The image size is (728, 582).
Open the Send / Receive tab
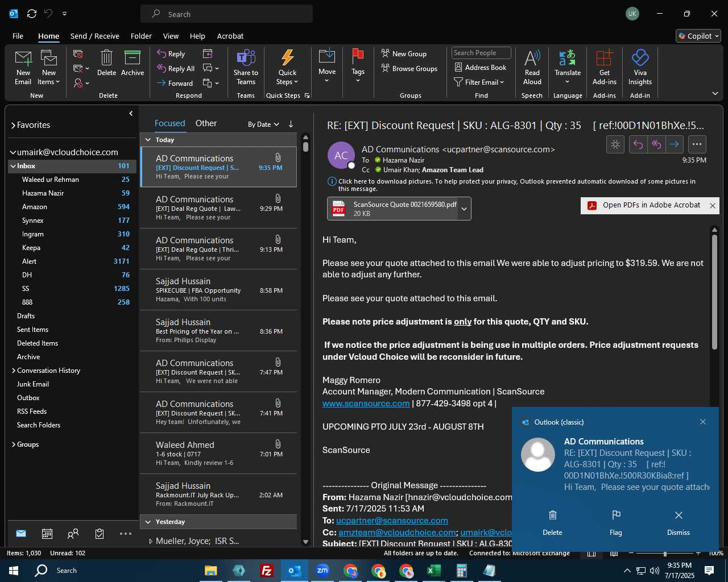point(95,36)
